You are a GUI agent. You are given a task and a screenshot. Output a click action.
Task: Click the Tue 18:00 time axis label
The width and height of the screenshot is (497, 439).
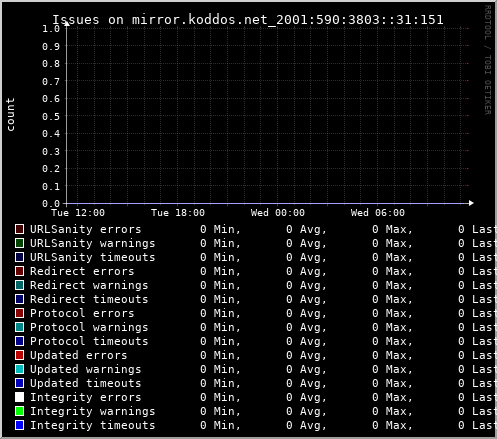coord(178,213)
